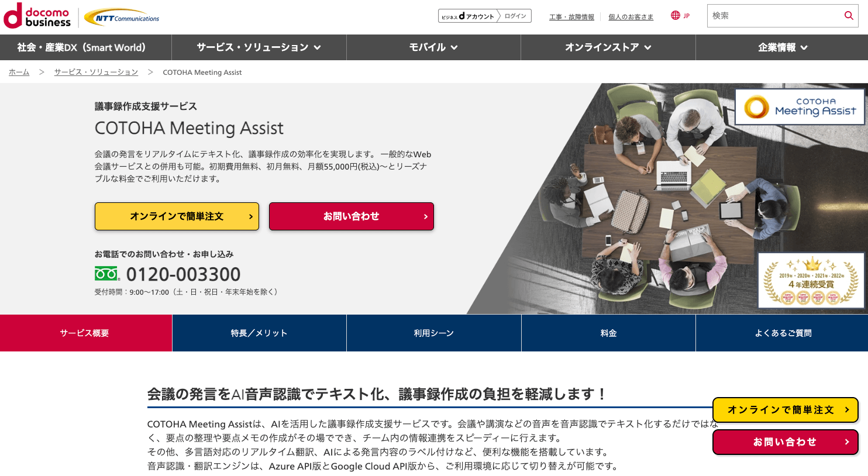Screen dimensions: 868x476
Task: Open the オンラインストア dropdown
Action: tap(608, 47)
